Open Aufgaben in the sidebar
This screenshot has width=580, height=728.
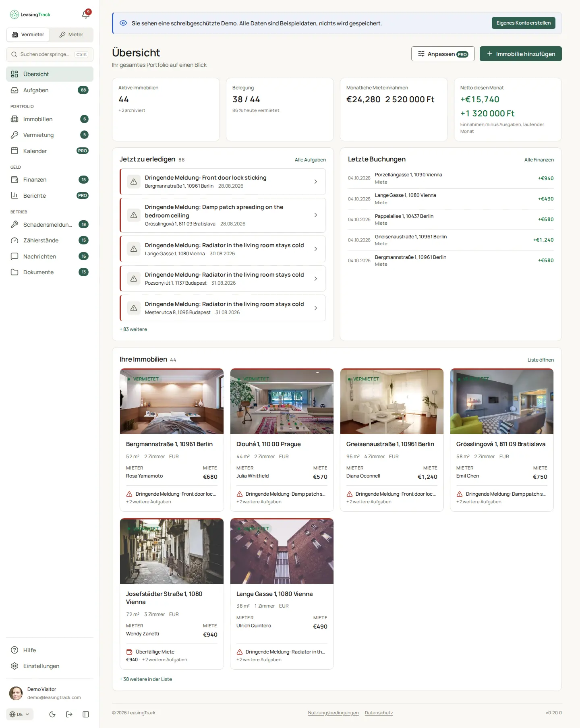(50, 90)
